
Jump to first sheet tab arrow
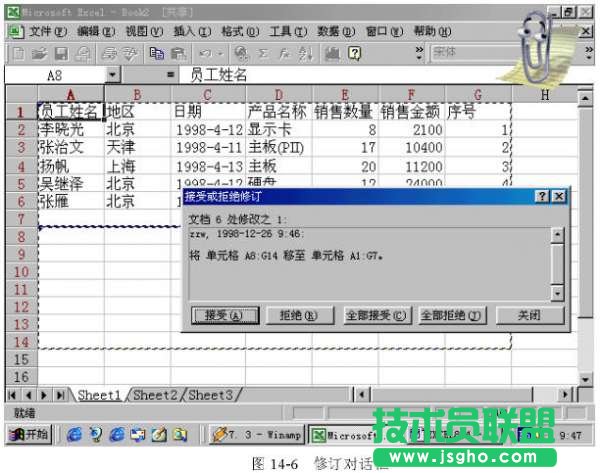(x=12, y=395)
